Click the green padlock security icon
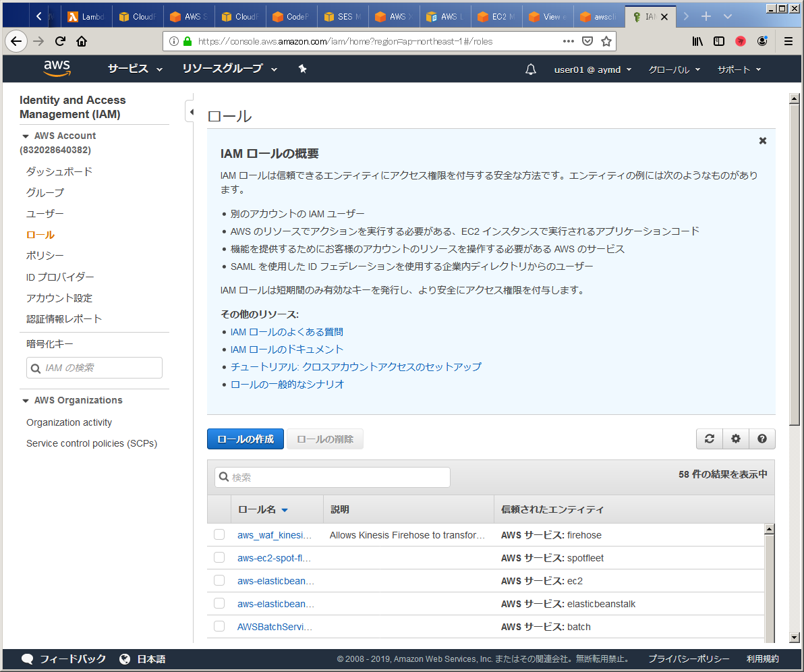 point(188,41)
